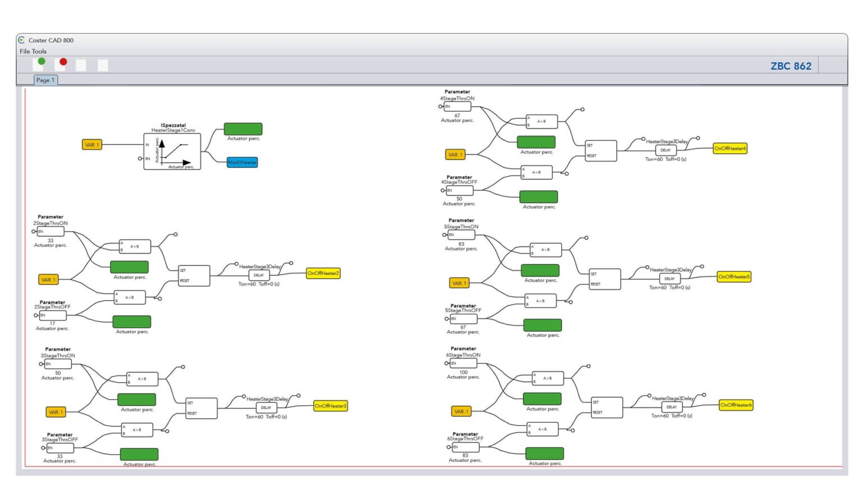The width and height of the screenshot is (862, 504).
Task: Select the blue Mod1Heater output block
Action: 242,162
